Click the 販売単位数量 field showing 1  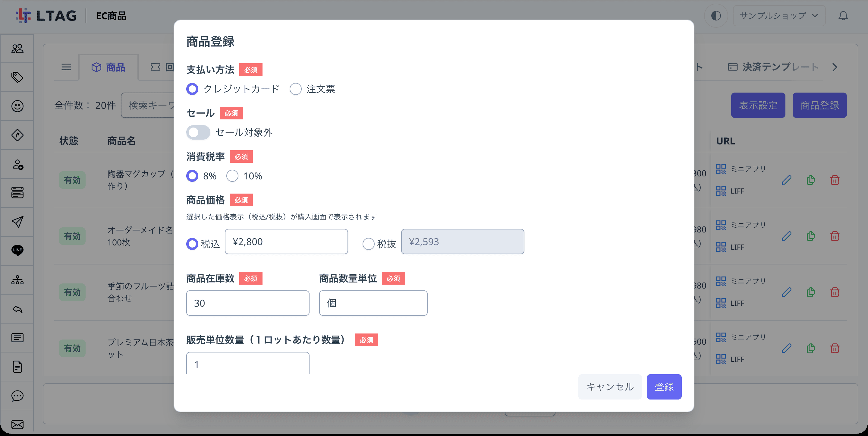(248, 364)
